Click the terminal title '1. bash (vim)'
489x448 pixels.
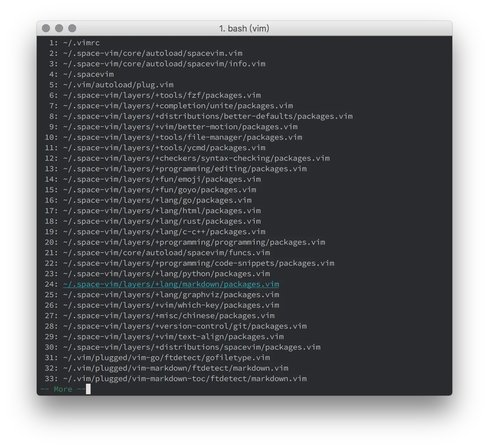tap(244, 29)
